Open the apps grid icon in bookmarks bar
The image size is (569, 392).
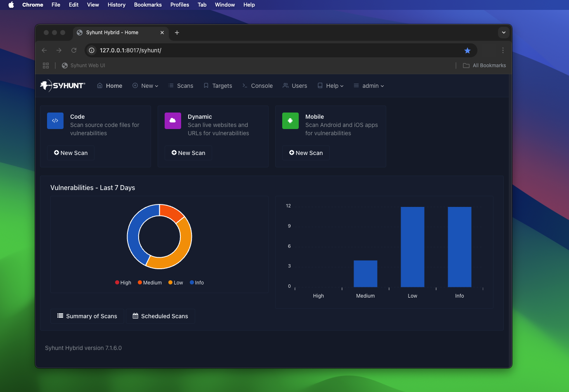point(46,66)
